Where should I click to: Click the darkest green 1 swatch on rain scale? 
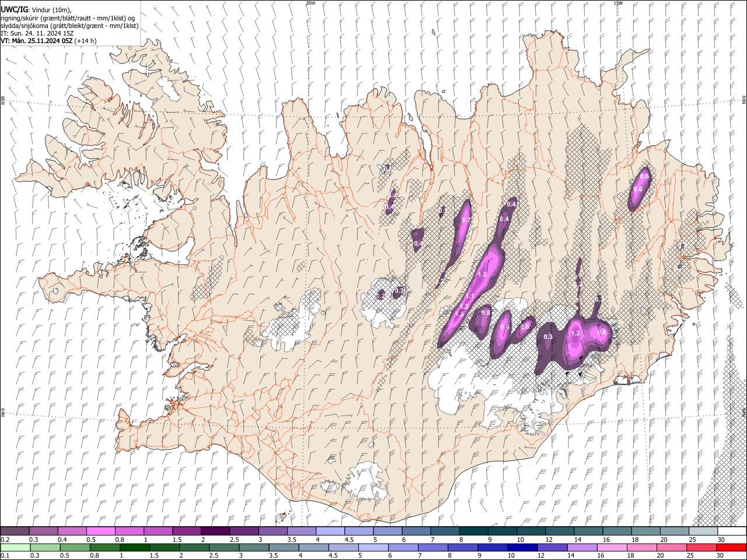(134, 547)
